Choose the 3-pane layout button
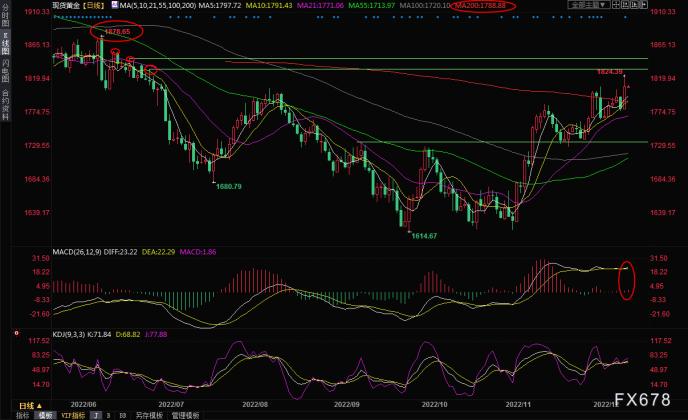688x420 pixels. [108, 415]
